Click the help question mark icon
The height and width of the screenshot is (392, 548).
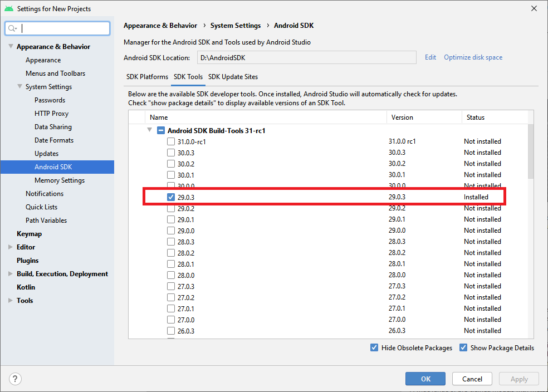point(15,379)
